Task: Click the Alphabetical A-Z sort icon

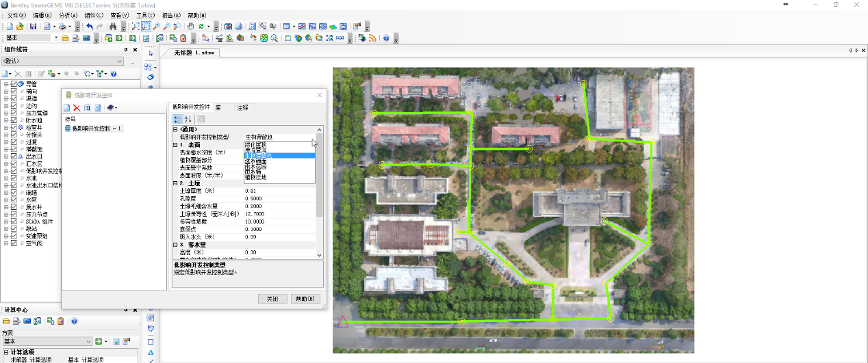Action: point(188,119)
